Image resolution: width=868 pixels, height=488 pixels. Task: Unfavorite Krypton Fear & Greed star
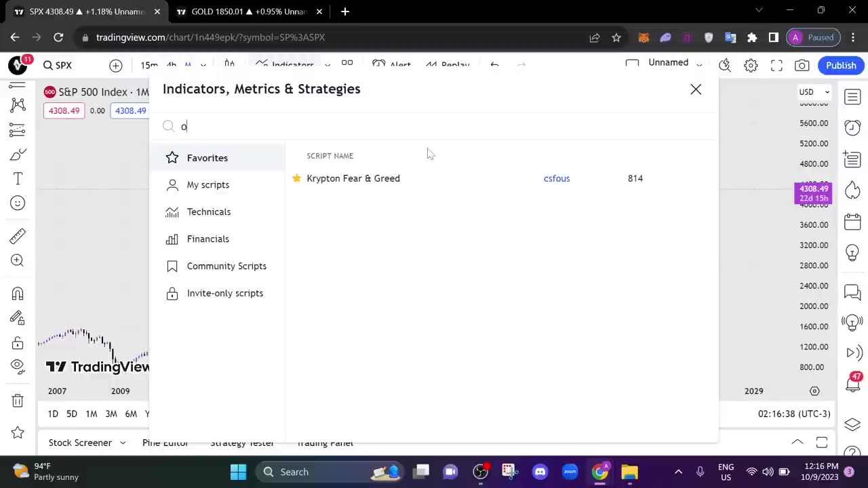point(296,178)
